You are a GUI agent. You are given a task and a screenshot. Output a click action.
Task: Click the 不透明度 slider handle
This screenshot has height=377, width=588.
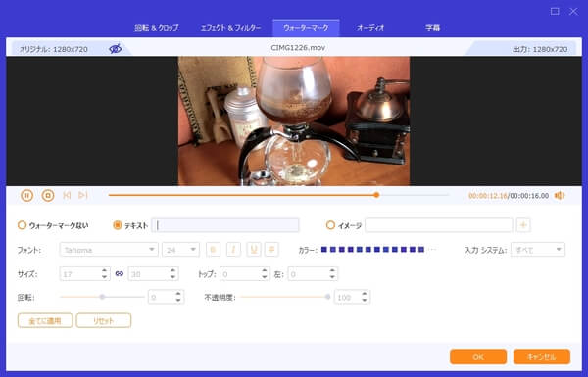click(x=327, y=297)
